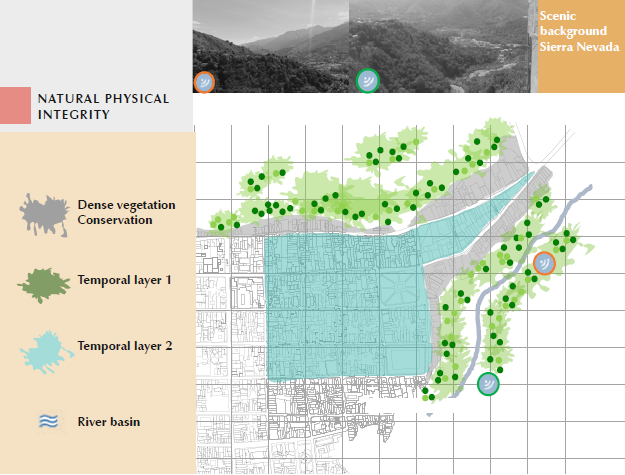Click the orange-ringed river icon on the mountain photo
The height and width of the screenshot is (475, 625).
tap(204, 82)
